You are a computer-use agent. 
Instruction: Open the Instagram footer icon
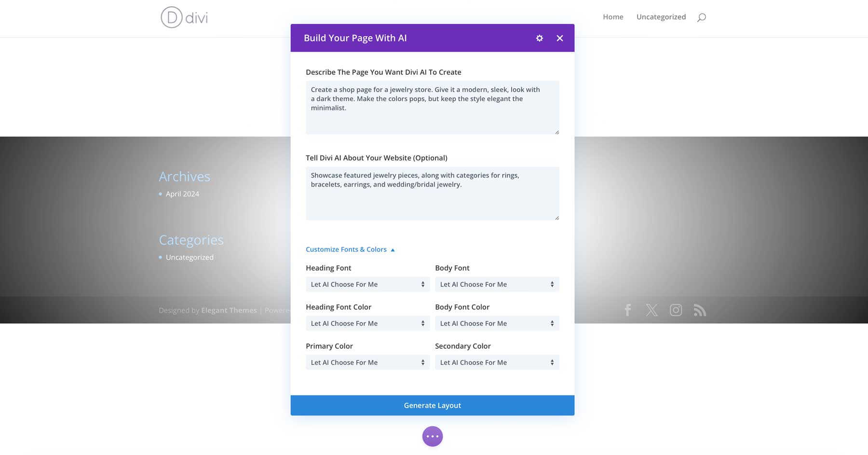[x=676, y=310]
